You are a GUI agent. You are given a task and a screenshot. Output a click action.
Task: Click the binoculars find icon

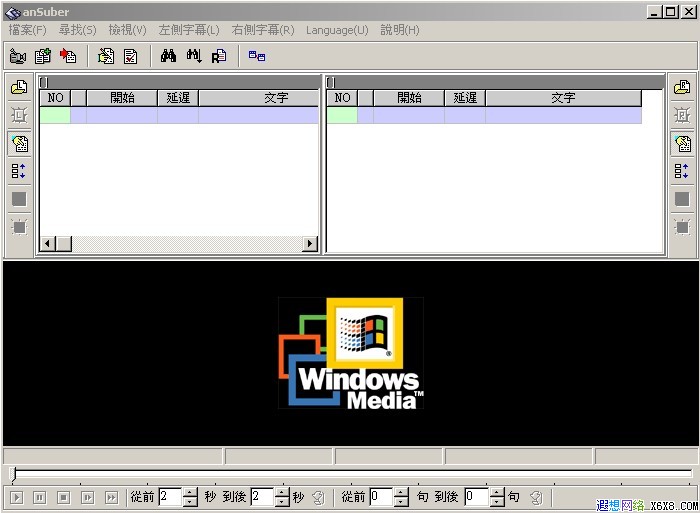168,56
